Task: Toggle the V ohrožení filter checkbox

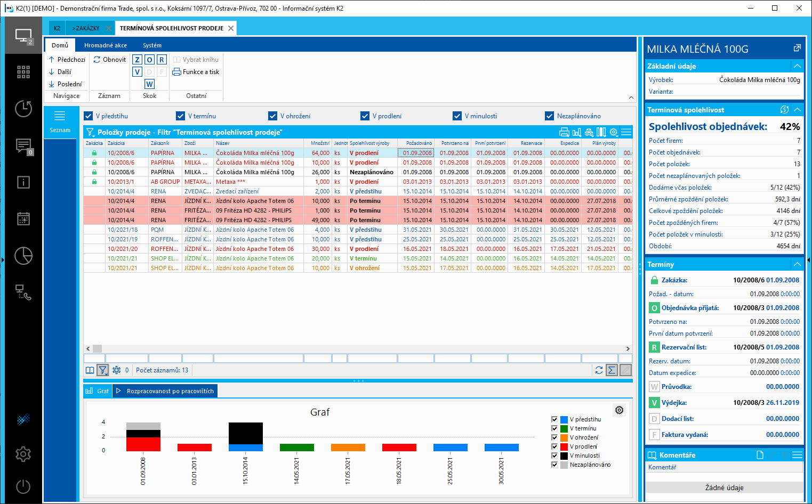Action: (273, 116)
